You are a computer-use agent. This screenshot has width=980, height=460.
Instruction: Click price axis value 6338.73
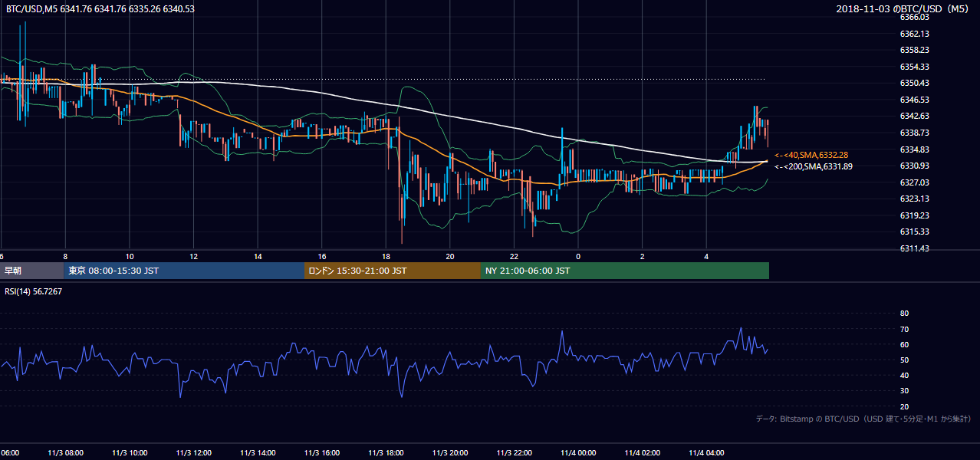(914, 133)
